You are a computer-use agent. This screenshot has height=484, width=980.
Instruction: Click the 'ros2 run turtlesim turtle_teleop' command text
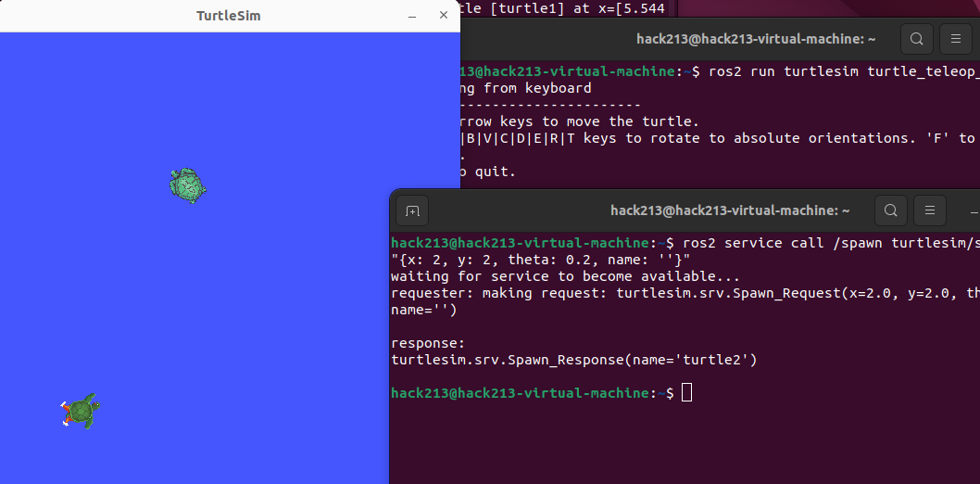(845, 71)
